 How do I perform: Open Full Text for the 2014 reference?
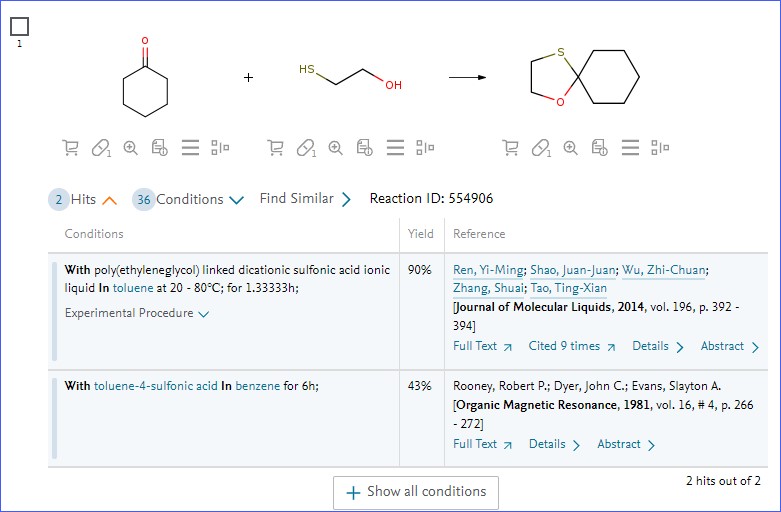tap(482, 346)
